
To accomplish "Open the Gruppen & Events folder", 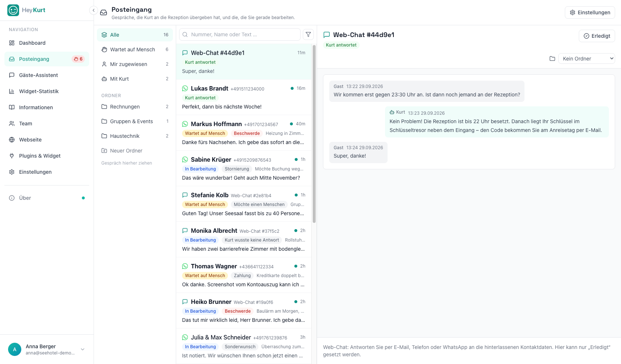I will [x=135, y=121].
